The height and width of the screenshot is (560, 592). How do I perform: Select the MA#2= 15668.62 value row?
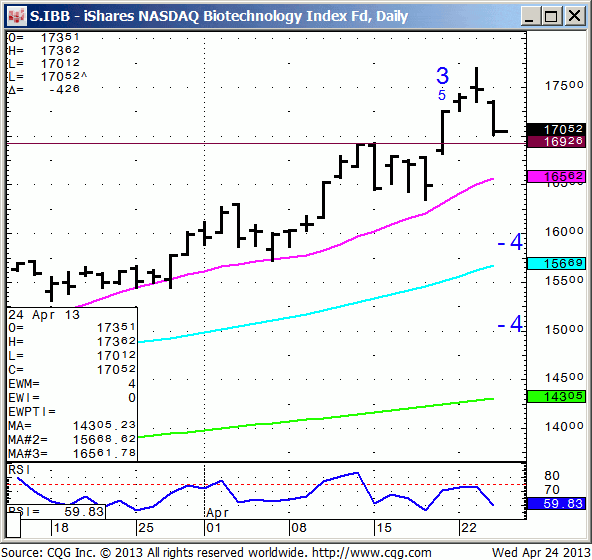(x=72, y=440)
